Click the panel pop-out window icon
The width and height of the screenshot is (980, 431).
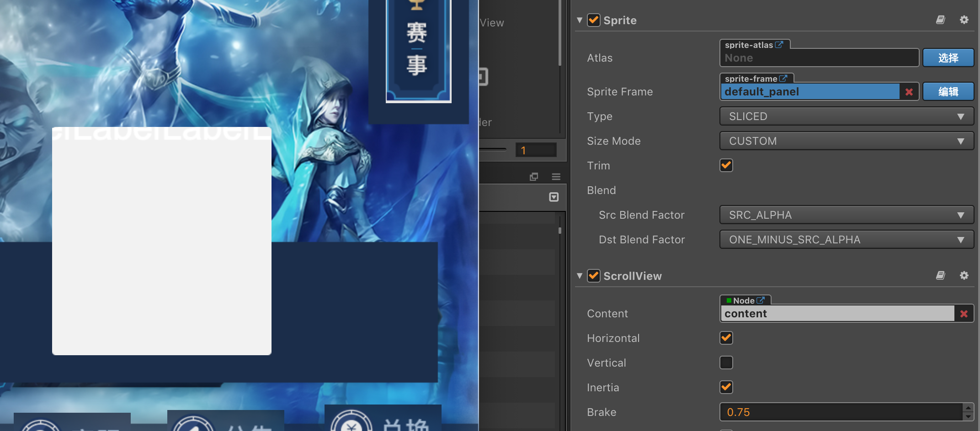[533, 177]
